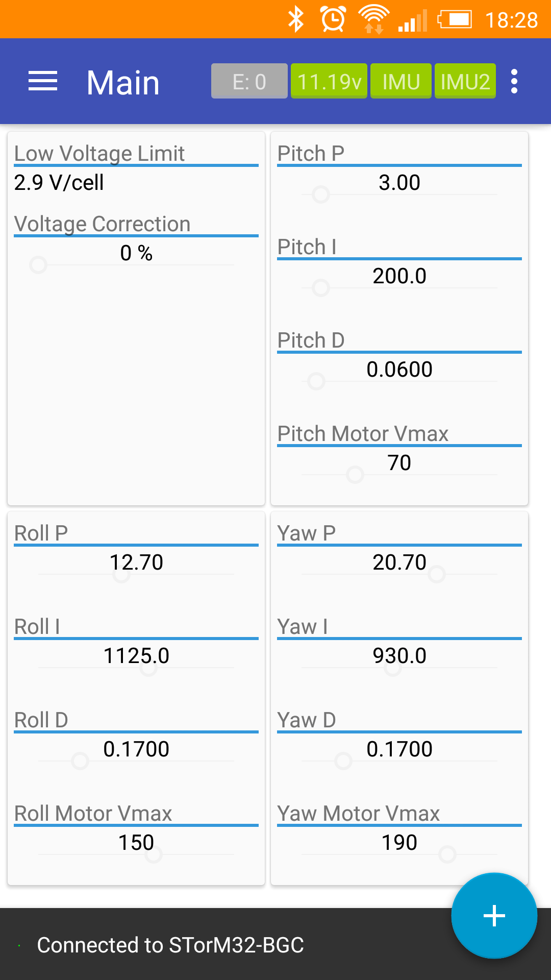
Task: Open the hamburger navigation menu
Action: tap(43, 82)
